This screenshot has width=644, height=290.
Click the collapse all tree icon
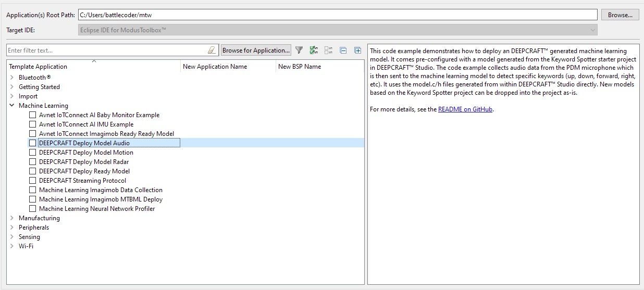[x=343, y=51]
